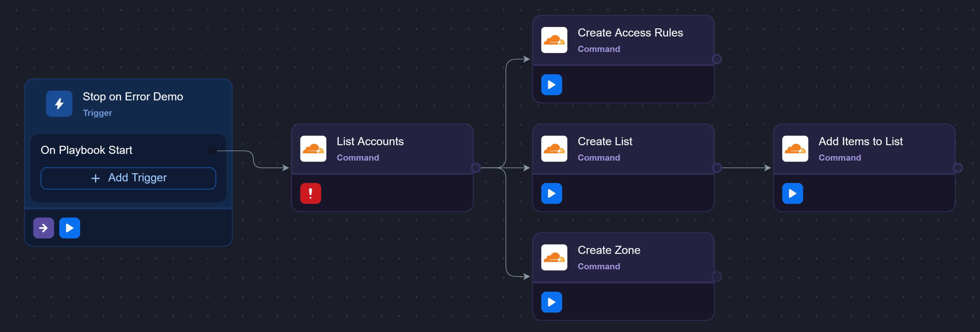Screen dimensions: 980x332
Task: Click output connector of List Accounts node
Action: point(476,168)
